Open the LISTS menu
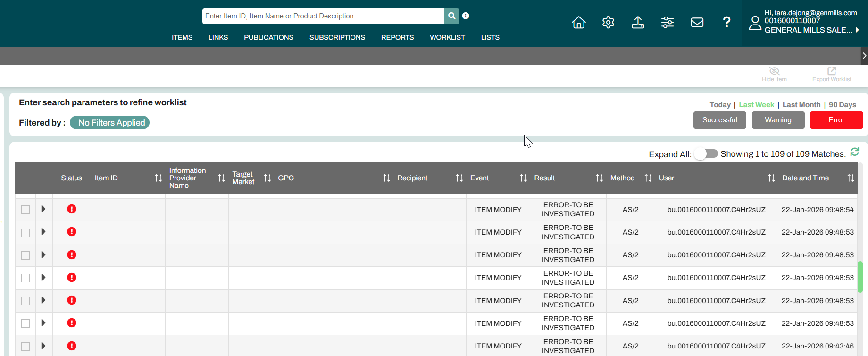868x356 pixels. coord(490,37)
